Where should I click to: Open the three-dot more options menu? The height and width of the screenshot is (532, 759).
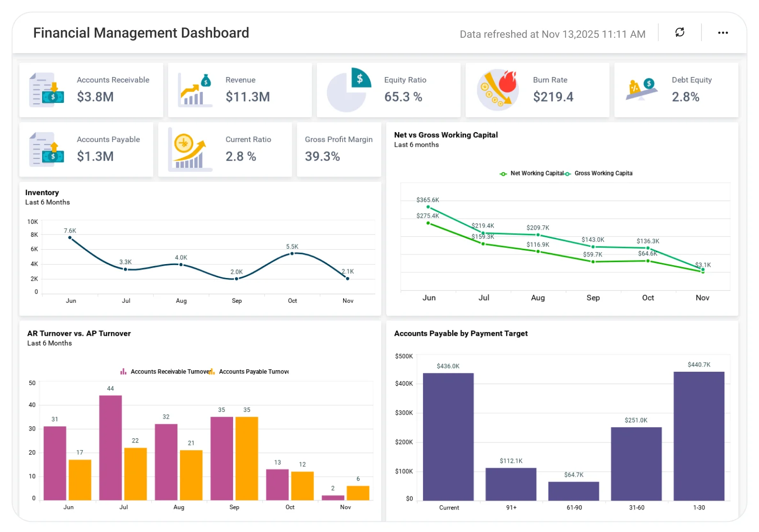[723, 33]
